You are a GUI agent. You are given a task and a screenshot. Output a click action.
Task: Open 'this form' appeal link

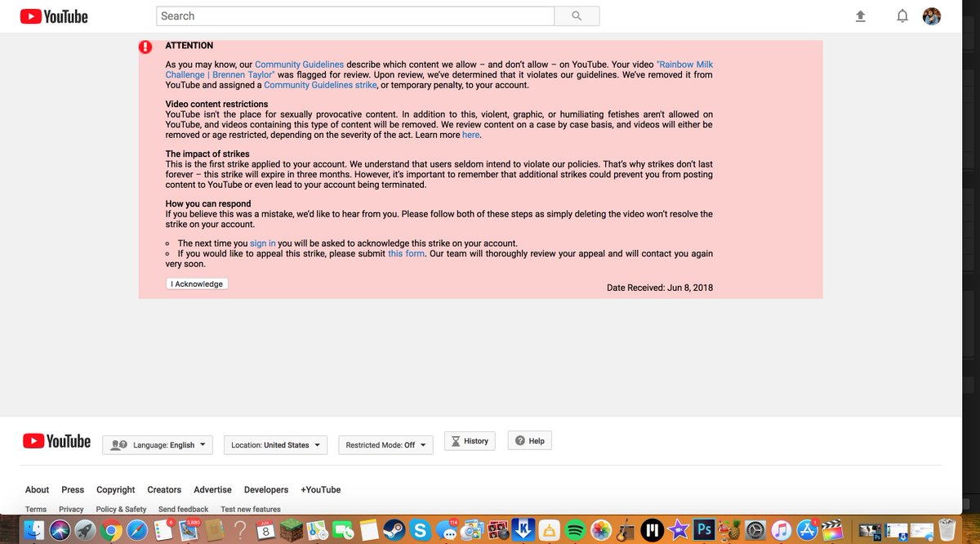coord(406,254)
